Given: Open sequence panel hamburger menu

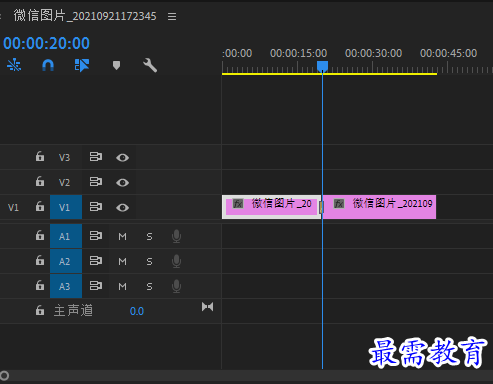Looking at the screenshot, I should click(x=172, y=16).
